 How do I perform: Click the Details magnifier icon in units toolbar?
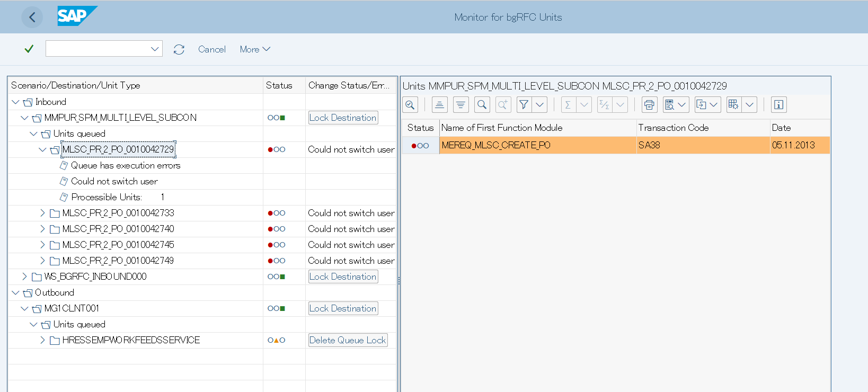click(x=410, y=105)
